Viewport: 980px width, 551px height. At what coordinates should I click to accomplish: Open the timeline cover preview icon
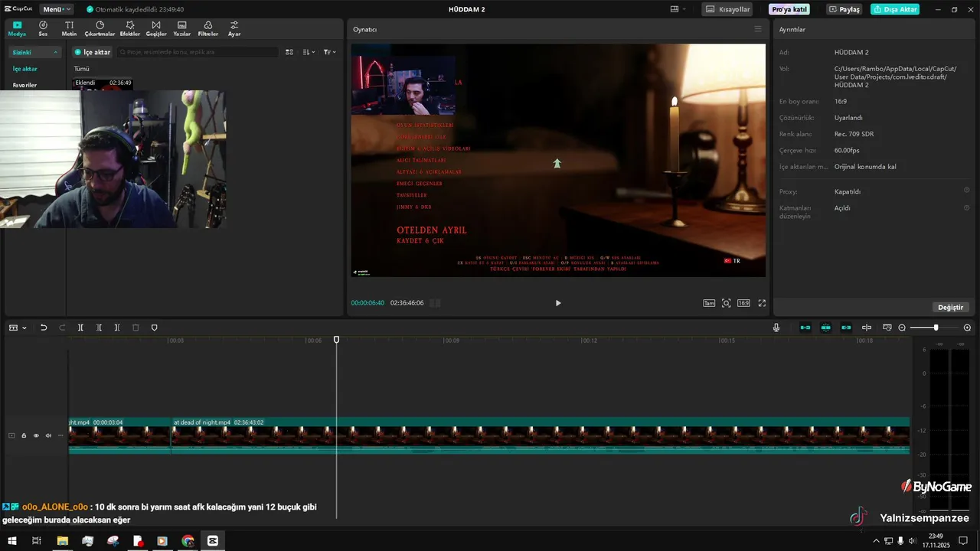pyautogui.click(x=887, y=328)
